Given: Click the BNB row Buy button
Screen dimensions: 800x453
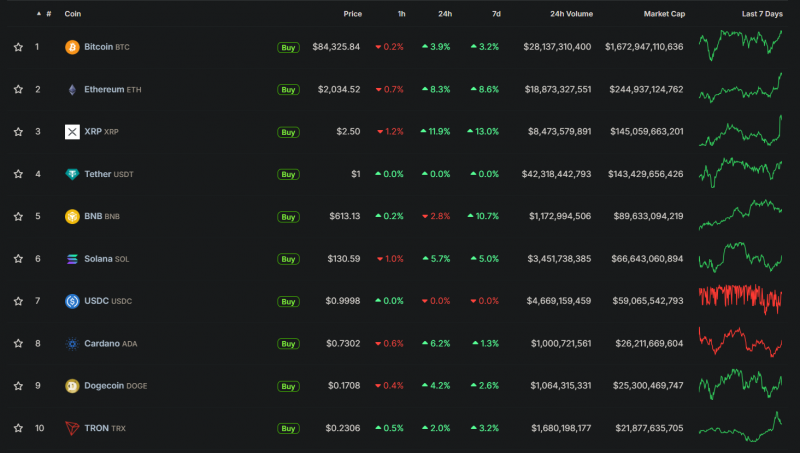Looking at the screenshot, I should 288,217.
